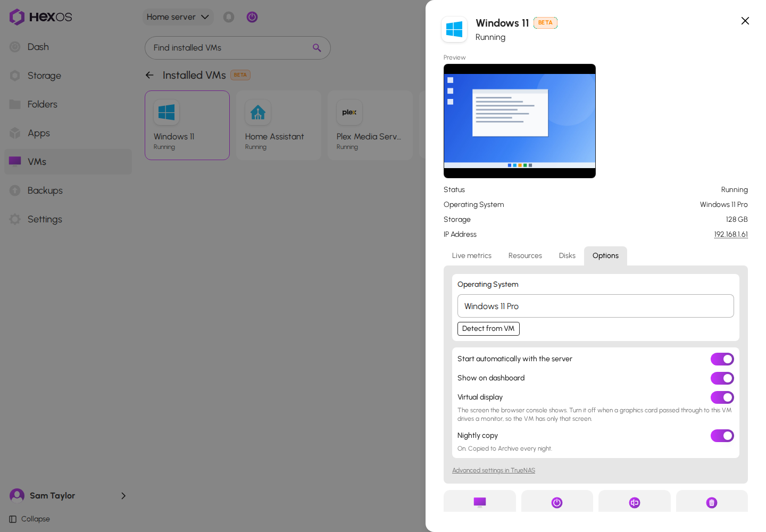Click the search magnifier icon
The image size is (766, 532).
tap(317, 48)
